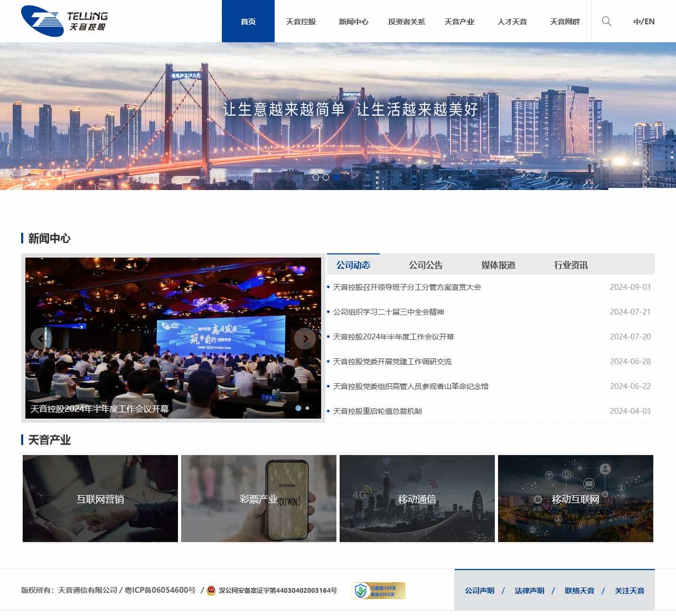The image size is (676, 616).
Task: Click the 天音产业 section heading
Action: coord(49,440)
